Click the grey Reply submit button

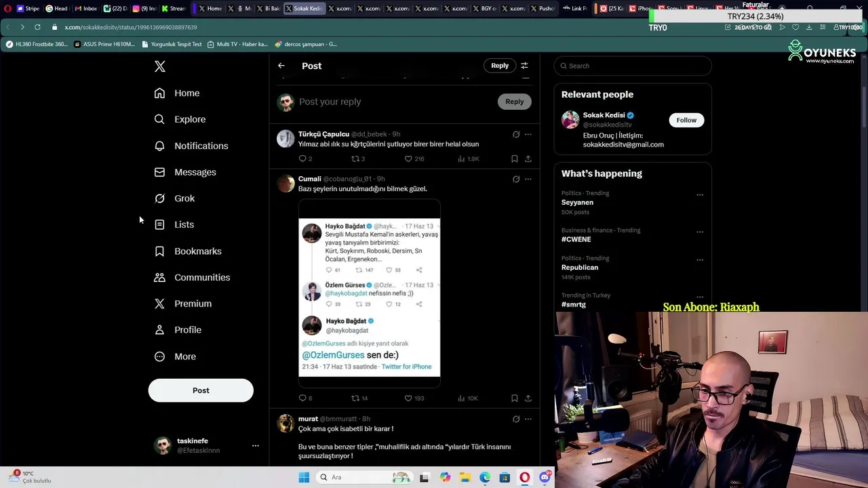click(515, 102)
